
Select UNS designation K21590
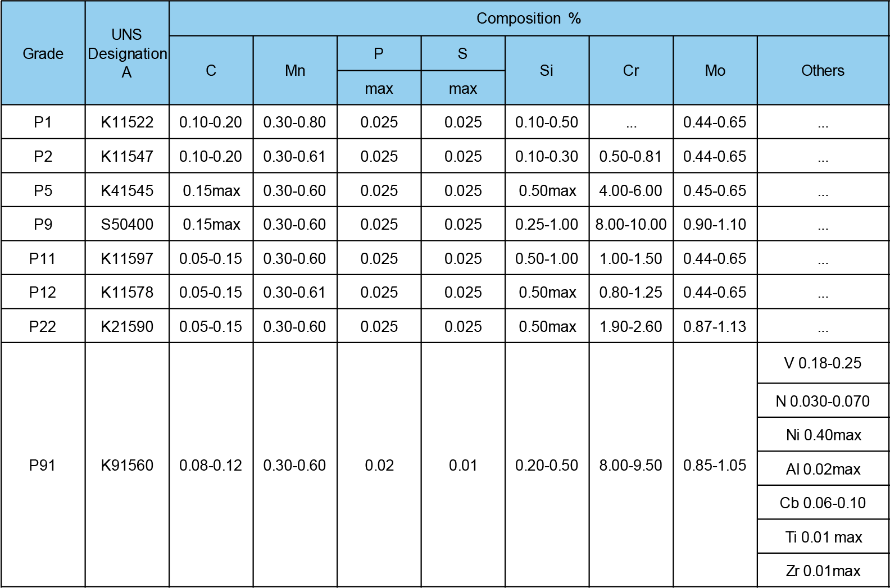[127, 326]
